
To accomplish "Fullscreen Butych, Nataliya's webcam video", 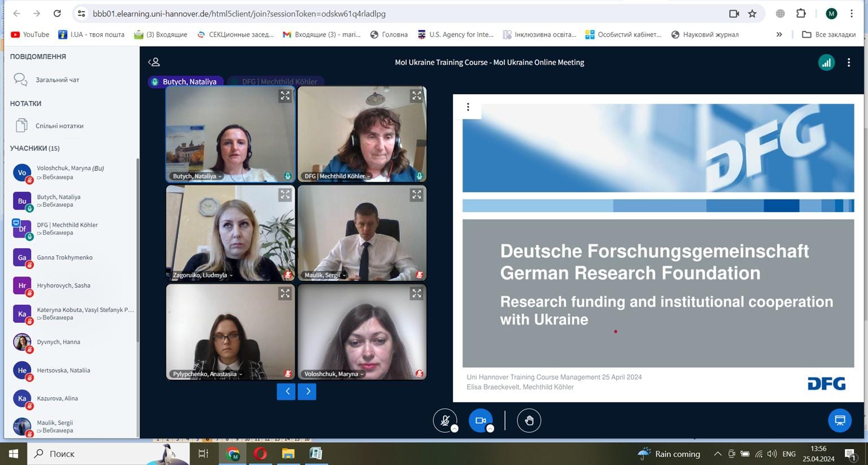I will click(x=285, y=96).
